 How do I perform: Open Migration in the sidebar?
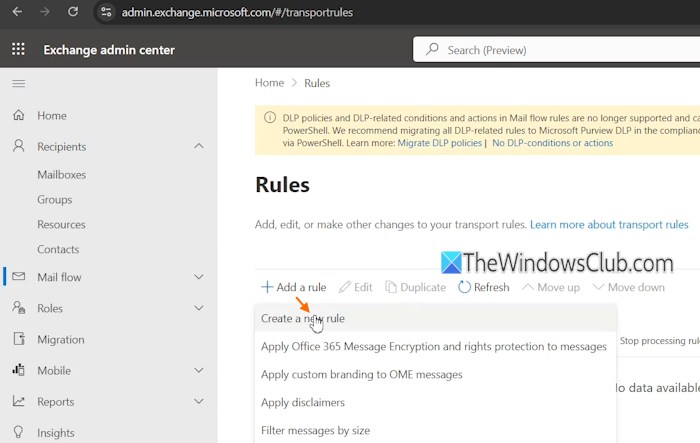(x=61, y=340)
